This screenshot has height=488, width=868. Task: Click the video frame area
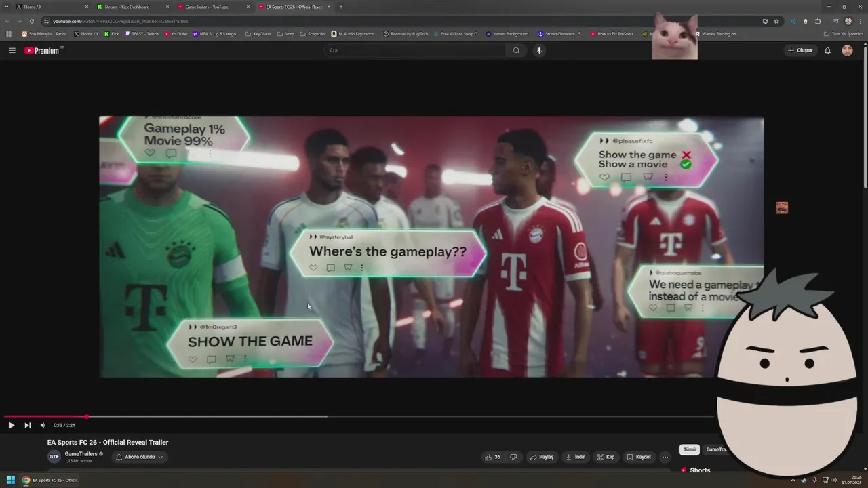pyautogui.click(x=431, y=247)
